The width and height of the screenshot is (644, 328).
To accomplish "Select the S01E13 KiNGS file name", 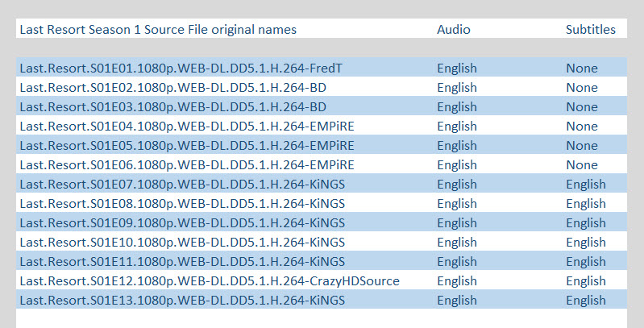I will (x=182, y=300).
